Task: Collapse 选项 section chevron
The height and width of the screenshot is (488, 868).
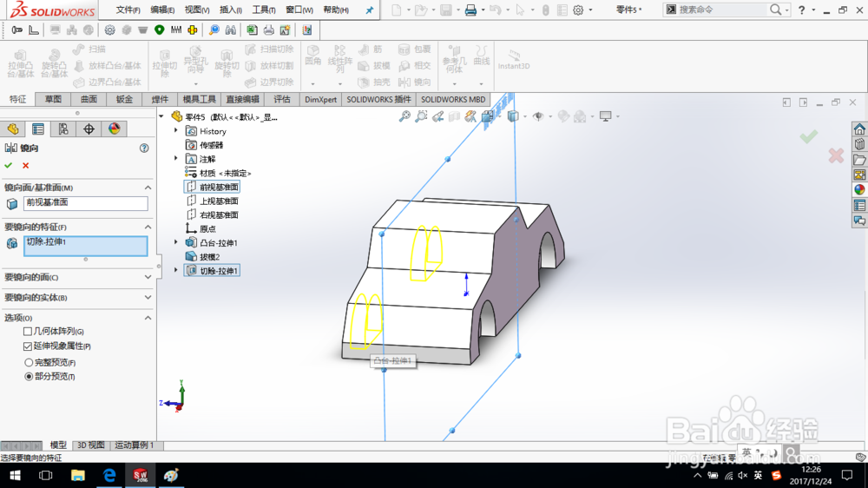Action: tap(148, 318)
